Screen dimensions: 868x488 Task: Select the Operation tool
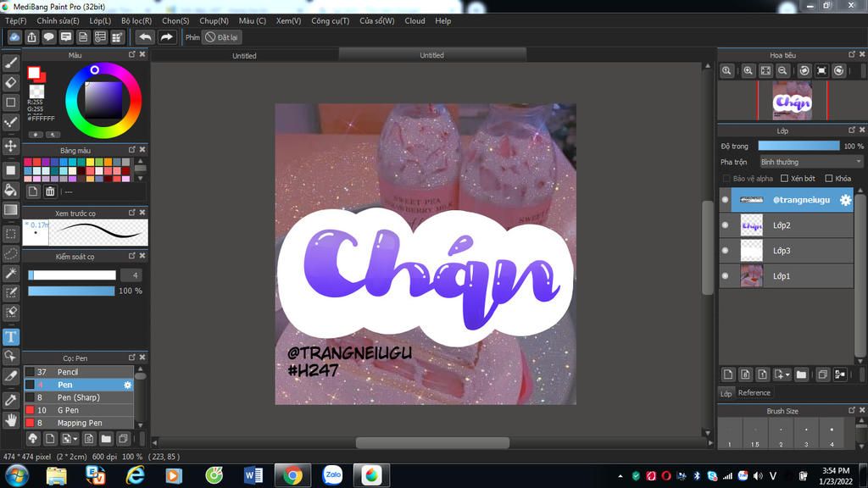pyautogui.click(x=10, y=357)
